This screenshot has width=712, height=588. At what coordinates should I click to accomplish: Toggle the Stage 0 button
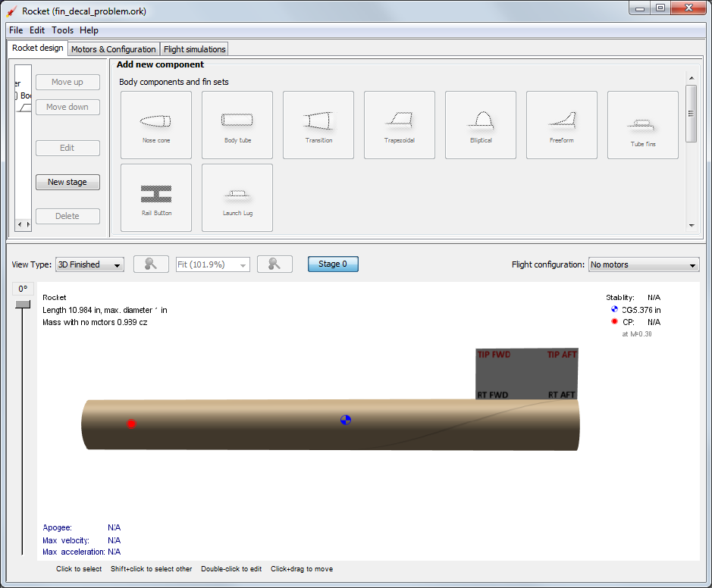click(333, 264)
